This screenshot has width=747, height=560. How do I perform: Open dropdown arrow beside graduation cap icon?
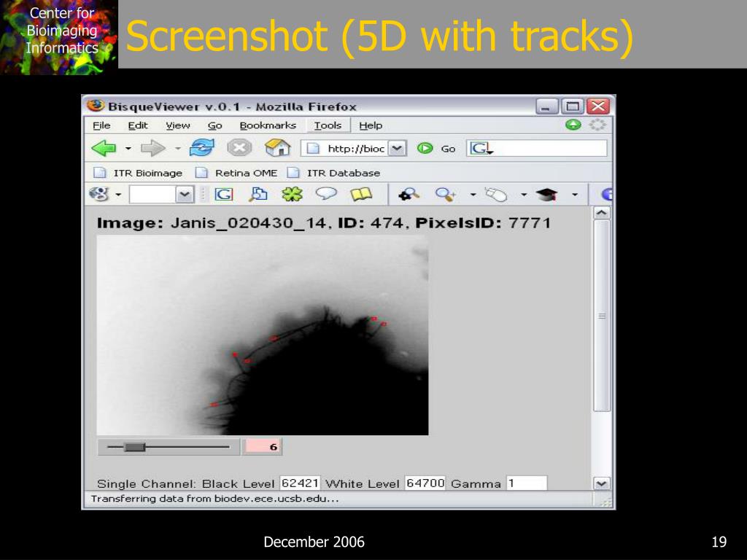[x=575, y=194]
